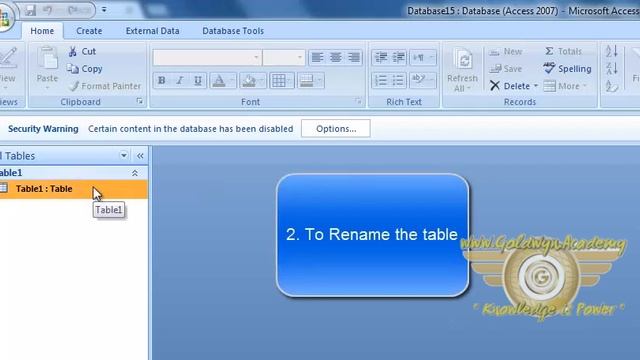Collapse the navigation pane shutter
This screenshot has height=360, width=640.
(x=140, y=156)
